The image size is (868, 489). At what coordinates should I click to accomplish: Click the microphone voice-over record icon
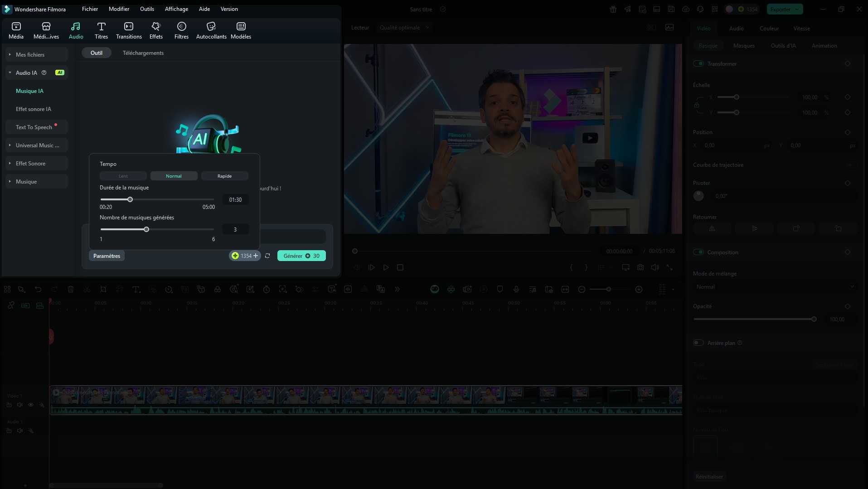click(x=516, y=289)
